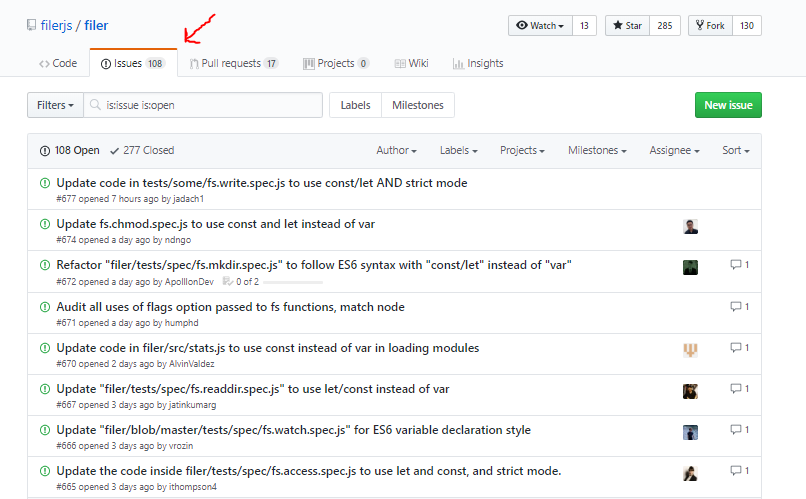Click the open issue icon beside issue #677

click(x=44, y=183)
